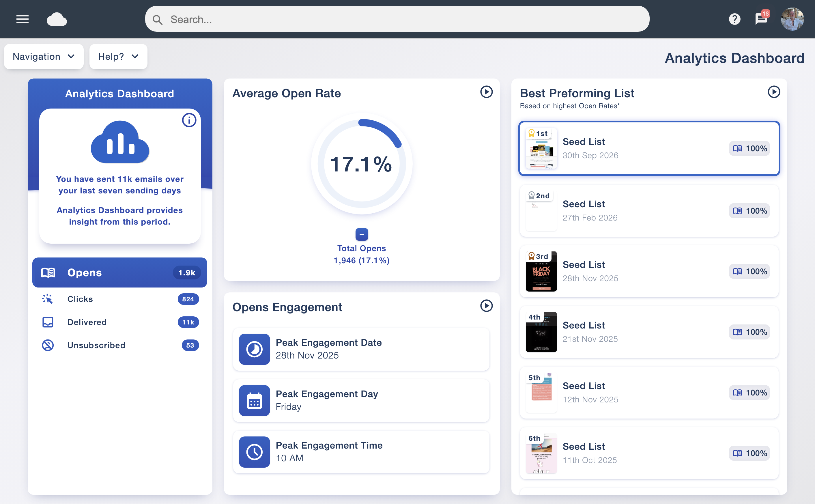This screenshot has width=815, height=504.
Task: Open 5th ranked Seed List 12th Nov 2025
Action: tap(649, 393)
